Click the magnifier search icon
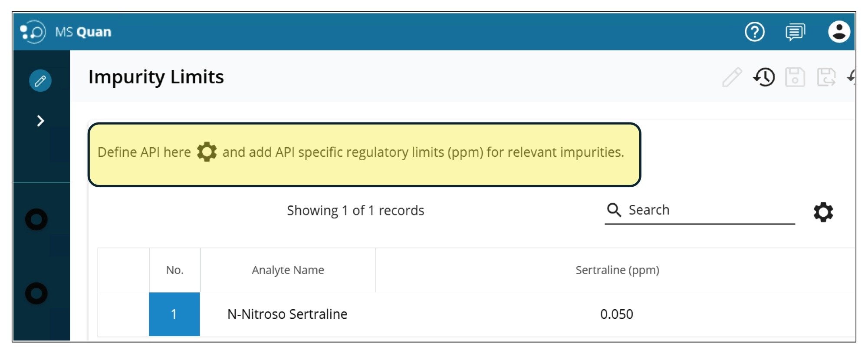This screenshot has width=868, height=357. click(x=614, y=210)
